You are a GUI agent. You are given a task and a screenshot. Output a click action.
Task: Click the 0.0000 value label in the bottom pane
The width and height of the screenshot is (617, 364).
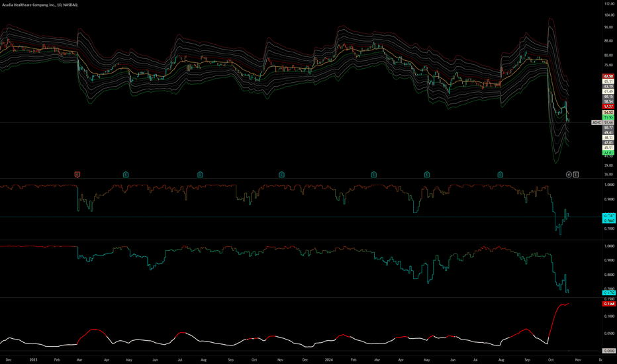(609, 351)
